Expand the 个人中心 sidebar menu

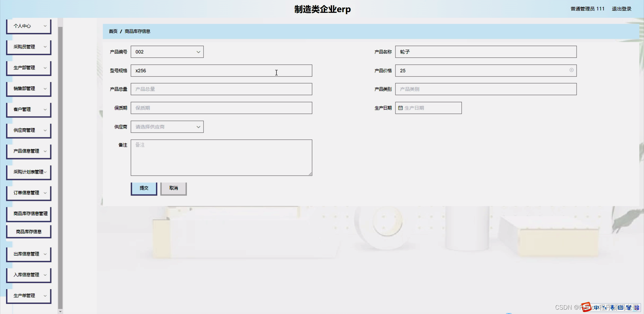29,26
